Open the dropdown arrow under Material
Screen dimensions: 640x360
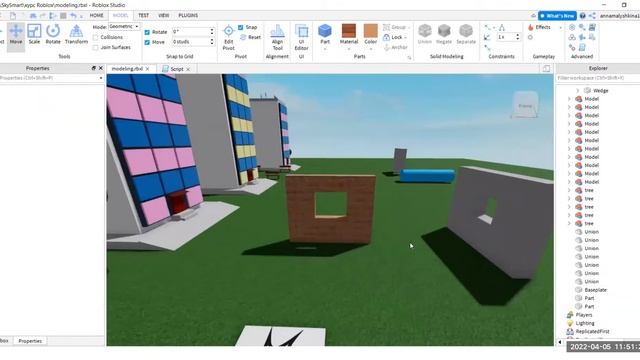[x=349, y=49]
